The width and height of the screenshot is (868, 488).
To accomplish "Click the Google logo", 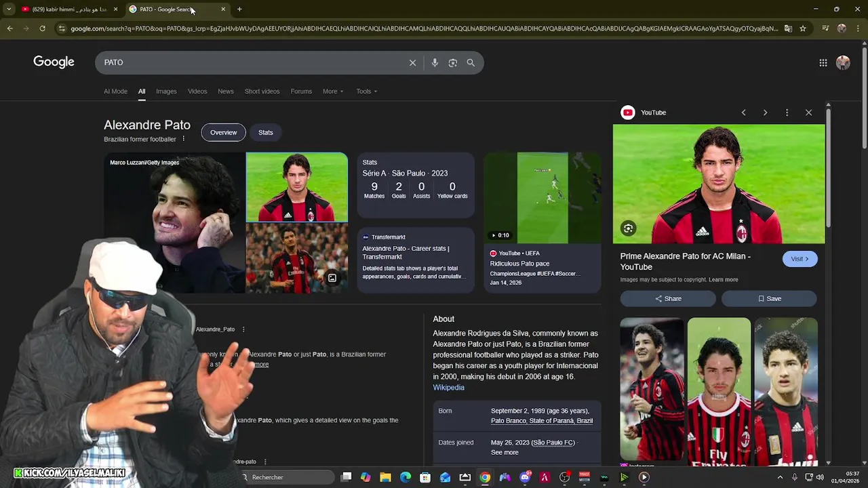I will point(54,62).
